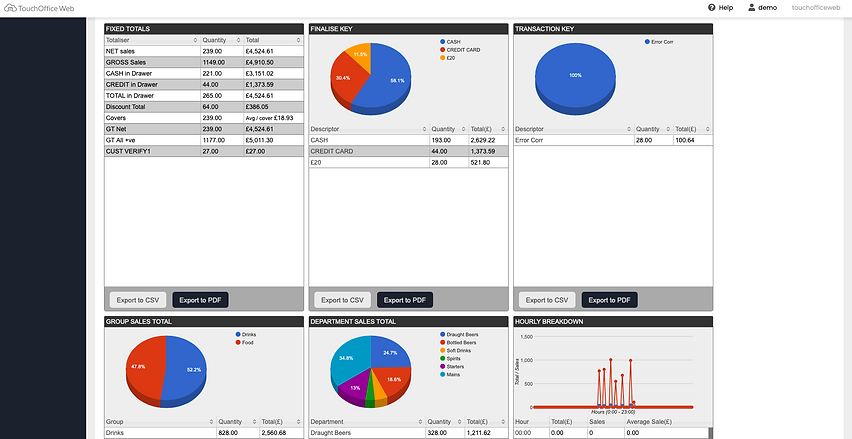
Task: Click the demo user profile icon
Action: [x=751, y=8]
